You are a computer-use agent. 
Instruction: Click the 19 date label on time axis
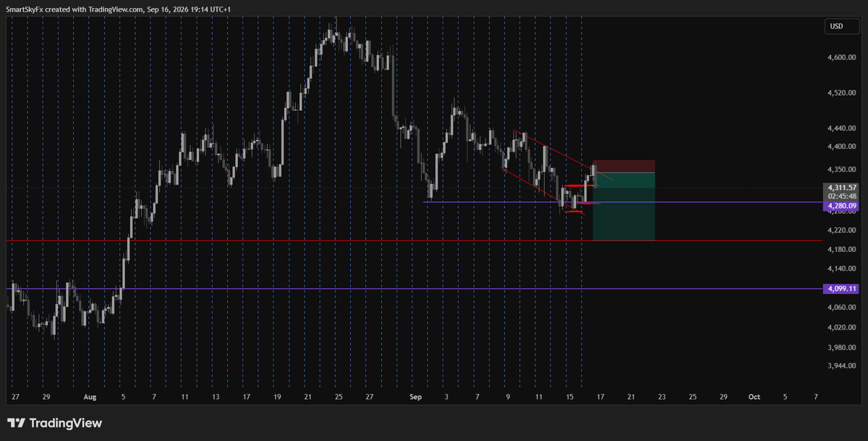click(x=277, y=398)
